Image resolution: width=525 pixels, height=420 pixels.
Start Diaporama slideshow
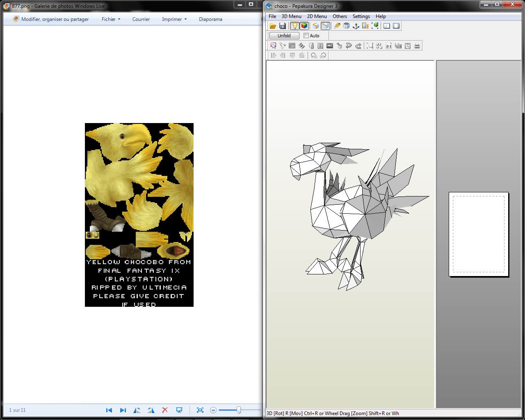[x=210, y=19]
